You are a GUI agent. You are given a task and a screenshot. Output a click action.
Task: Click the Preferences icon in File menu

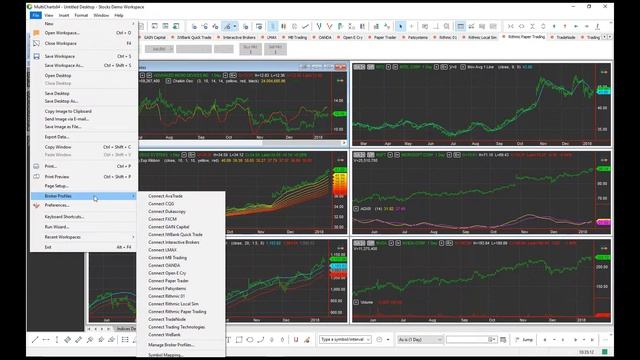tap(36, 205)
